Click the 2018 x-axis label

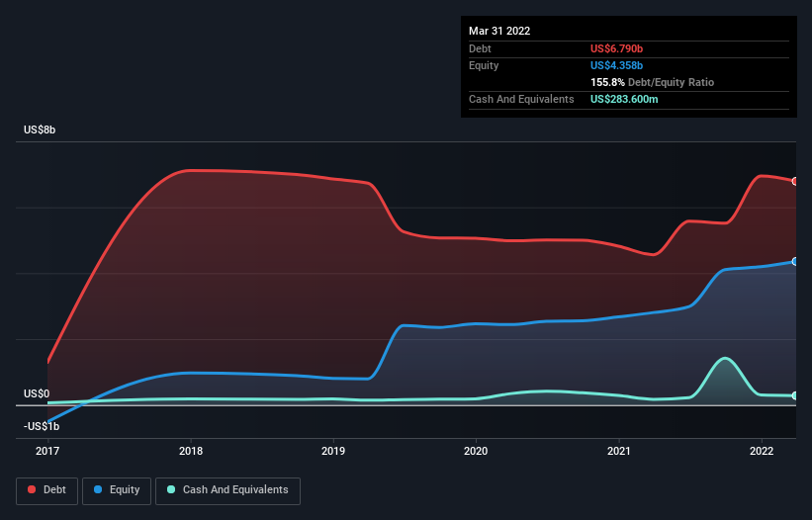[191, 451]
